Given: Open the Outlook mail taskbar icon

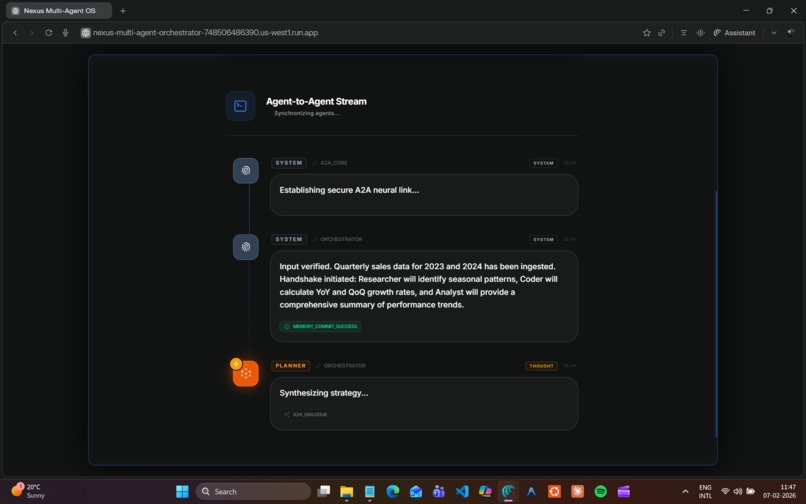Looking at the screenshot, I should pyautogui.click(x=416, y=492).
